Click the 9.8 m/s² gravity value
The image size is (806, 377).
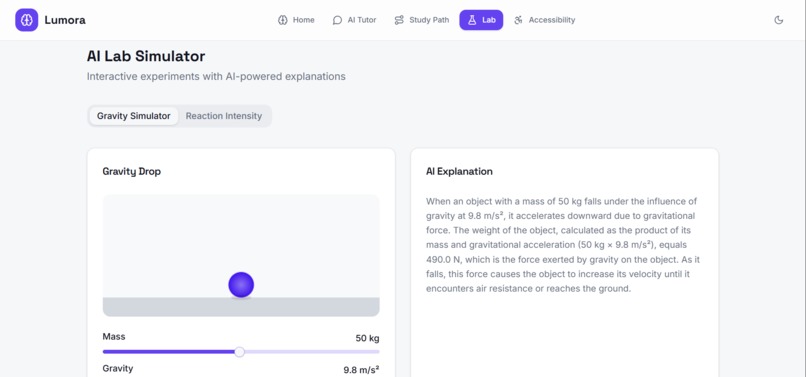tap(361, 370)
